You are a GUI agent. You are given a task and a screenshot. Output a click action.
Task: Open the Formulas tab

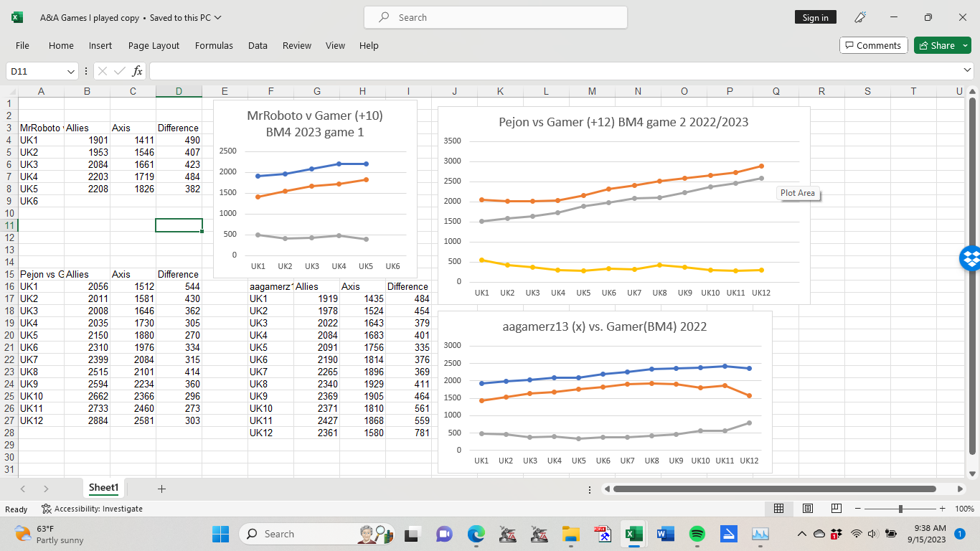click(x=214, y=45)
